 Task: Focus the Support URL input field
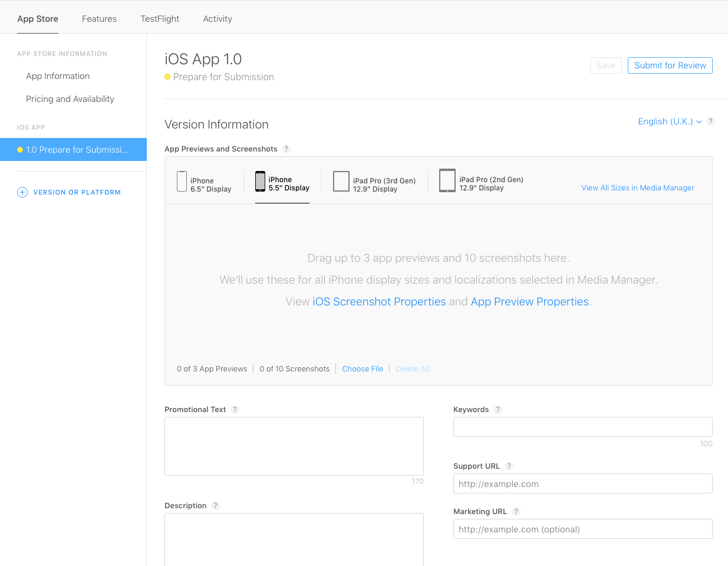[x=582, y=484]
